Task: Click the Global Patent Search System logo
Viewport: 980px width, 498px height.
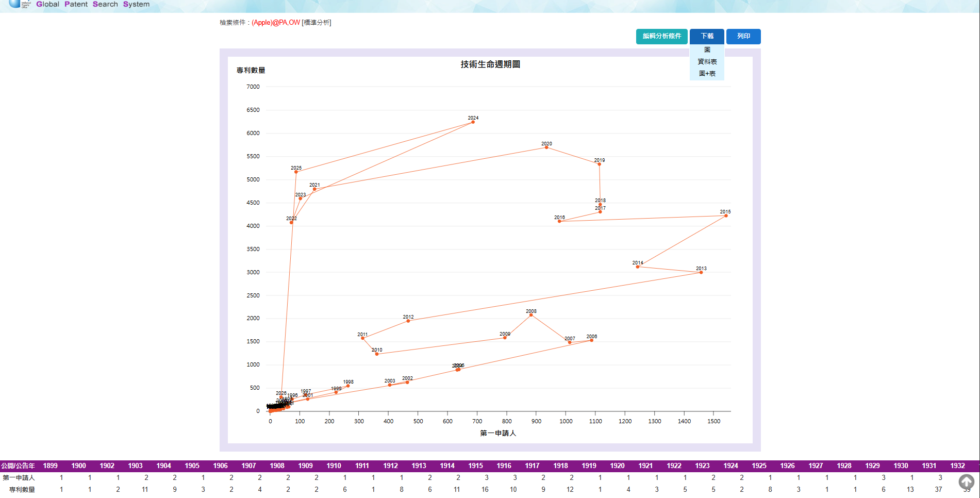Action: [80, 4]
